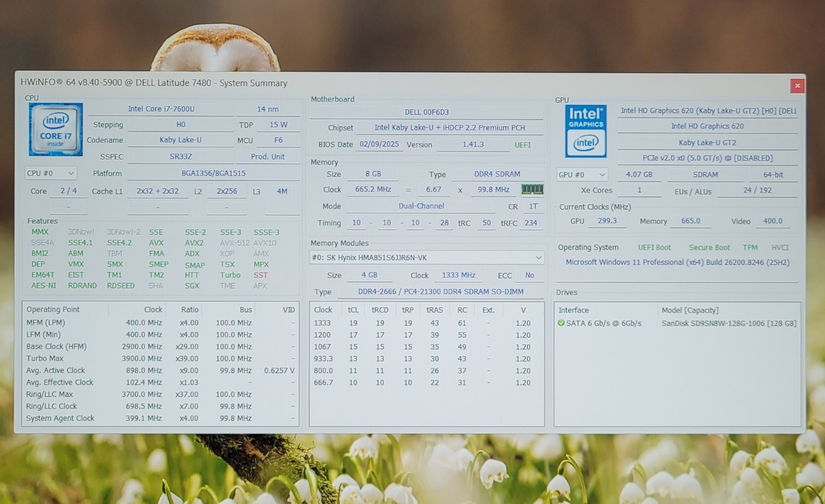Click the SATA 6 Gb/s interface entry
The image size is (825, 504).
point(603,323)
